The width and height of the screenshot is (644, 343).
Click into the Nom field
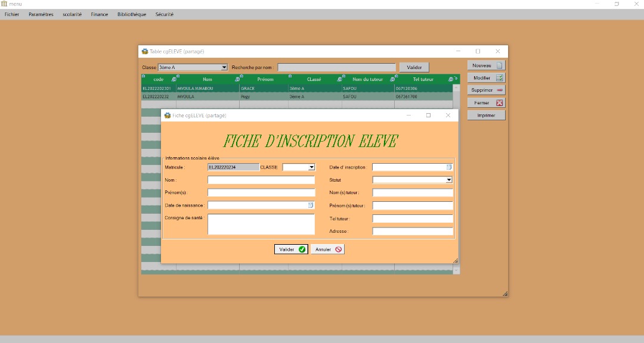click(261, 180)
